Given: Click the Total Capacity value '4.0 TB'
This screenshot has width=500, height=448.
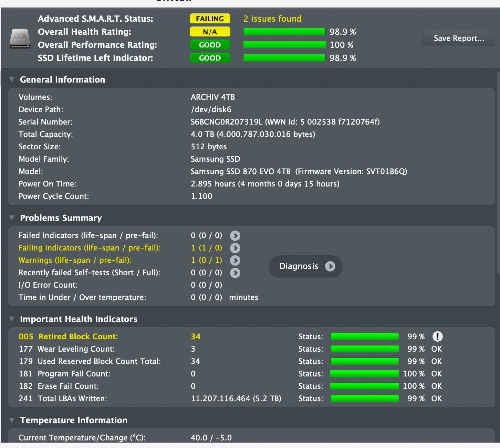Looking at the screenshot, I should pyautogui.click(x=202, y=134).
